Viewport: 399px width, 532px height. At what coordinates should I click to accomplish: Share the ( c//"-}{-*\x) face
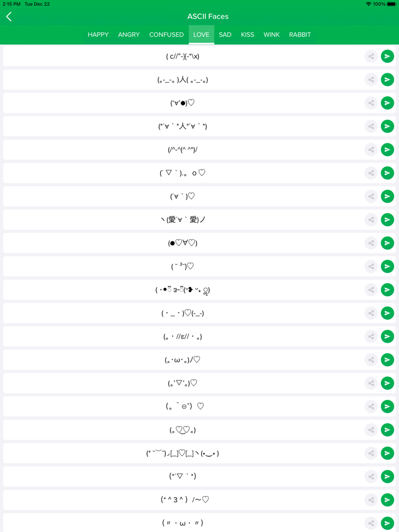[x=371, y=56]
